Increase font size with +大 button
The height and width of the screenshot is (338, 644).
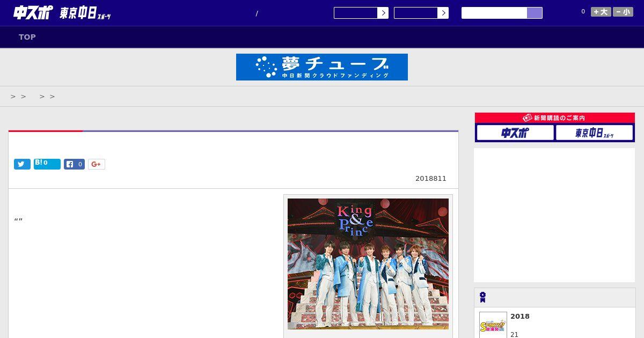601,12
